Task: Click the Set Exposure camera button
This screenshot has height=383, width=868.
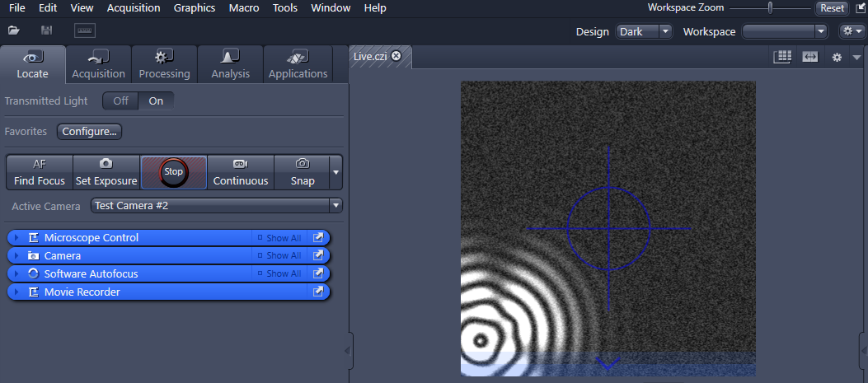Action: [106, 172]
